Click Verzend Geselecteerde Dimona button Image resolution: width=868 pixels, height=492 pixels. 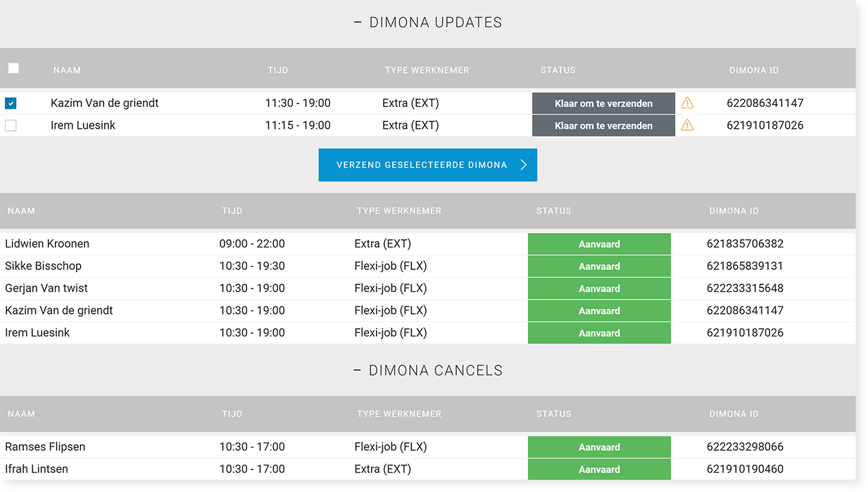[x=428, y=165]
